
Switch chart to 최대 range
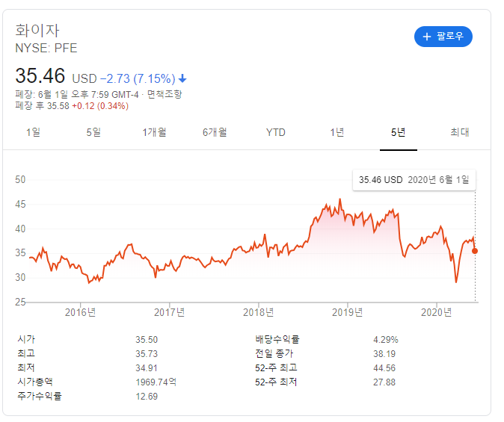[x=460, y=132]
